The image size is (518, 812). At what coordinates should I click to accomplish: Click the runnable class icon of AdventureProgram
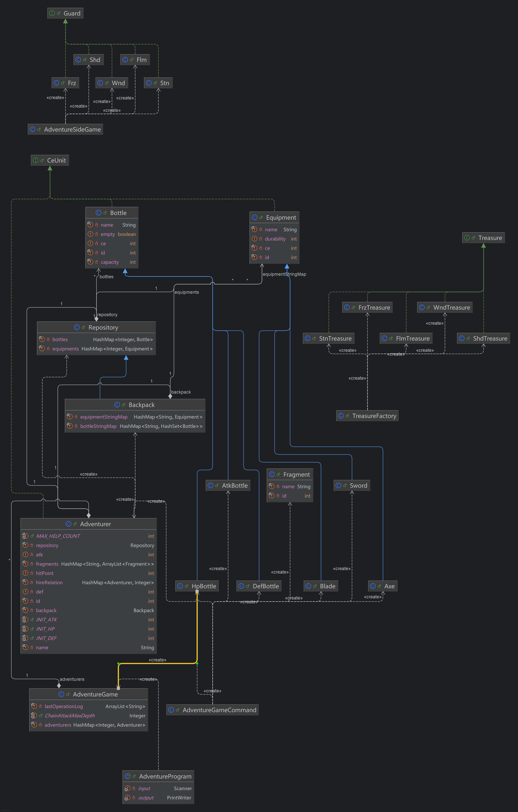(x=128, y=776)
